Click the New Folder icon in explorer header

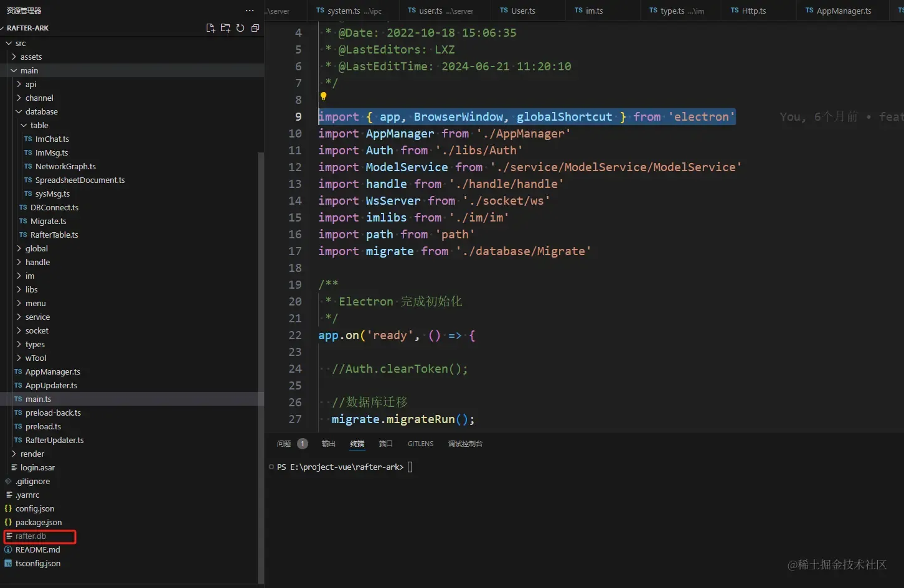pyautogui.click(x=225, y=28)
